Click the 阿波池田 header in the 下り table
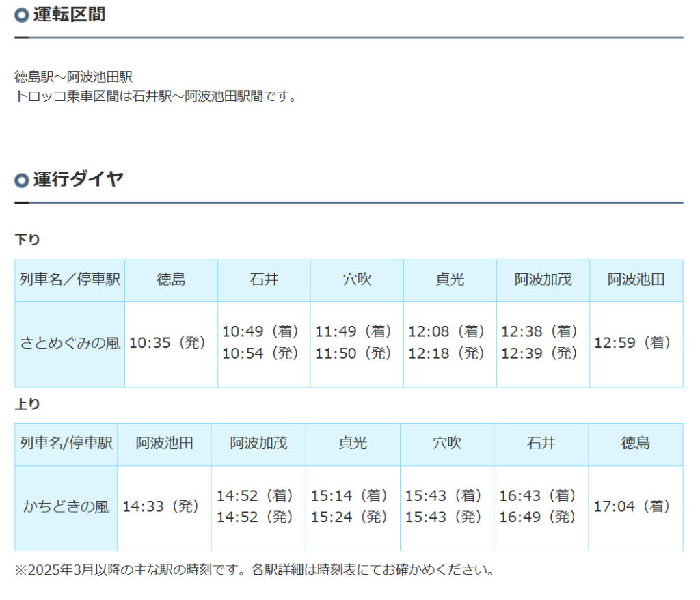Viewport: 700px width, 600px height. pyautogui.click(x=636, y=279)
